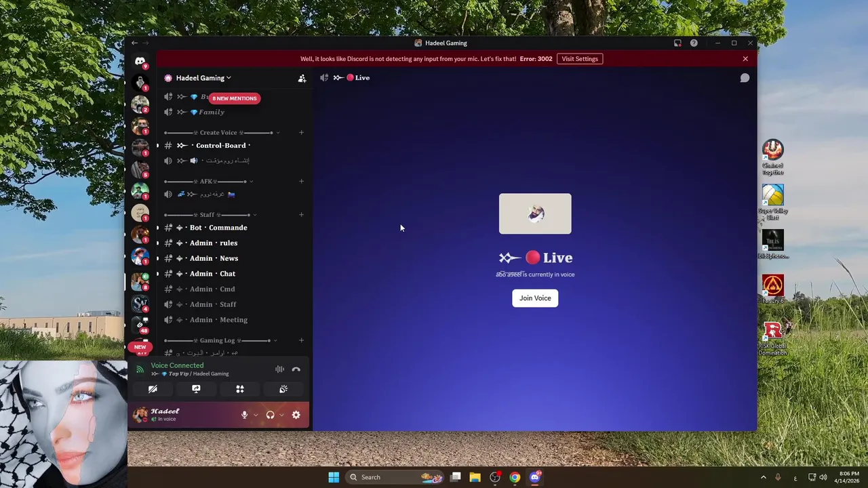Add channel to AFK category

301,181
